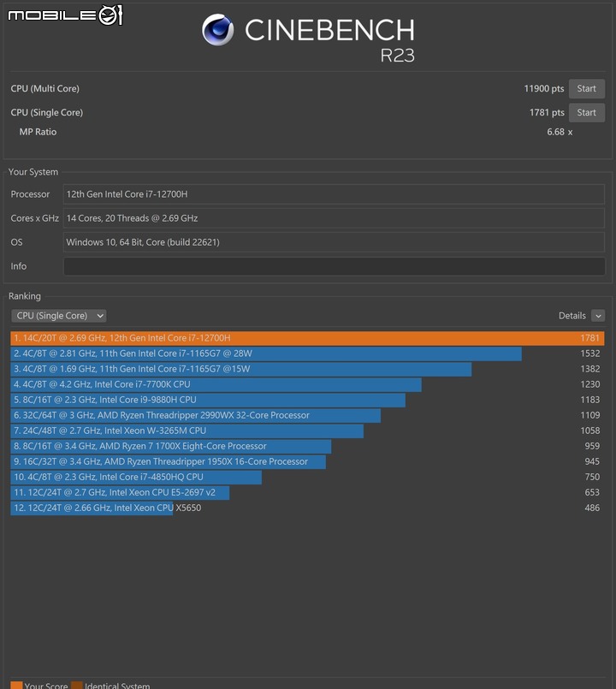
Task: Select ranking row Intel Core i7-4850HQ
Action: [x=307, y=477]
